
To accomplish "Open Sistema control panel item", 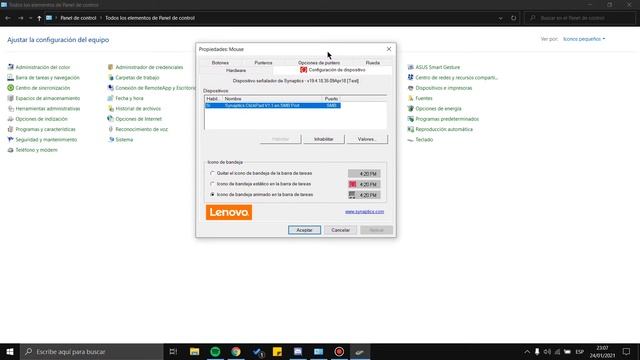I will tap(120, 140).
